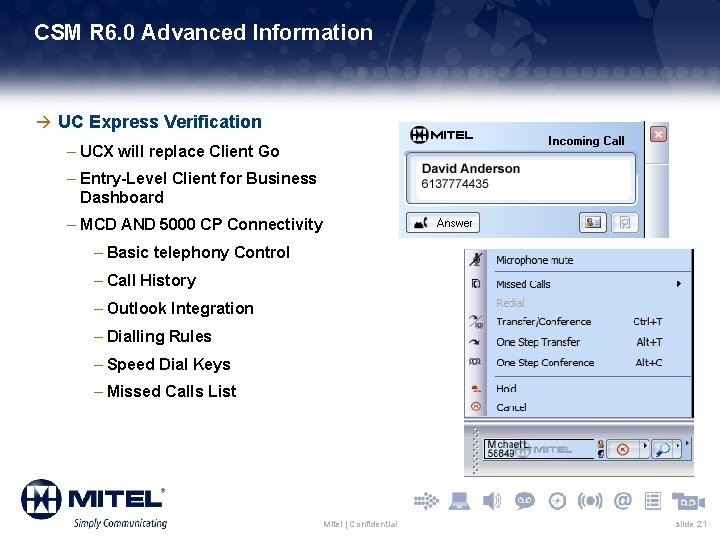Click the Ctrl+T shortcut label
The image size is (720, 540).
(647, 321)
